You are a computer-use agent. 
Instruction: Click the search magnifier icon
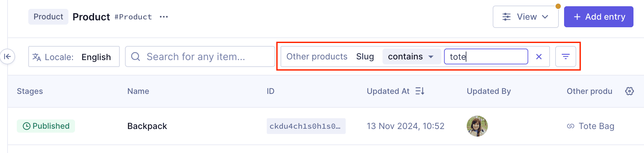tap(136, 56)
